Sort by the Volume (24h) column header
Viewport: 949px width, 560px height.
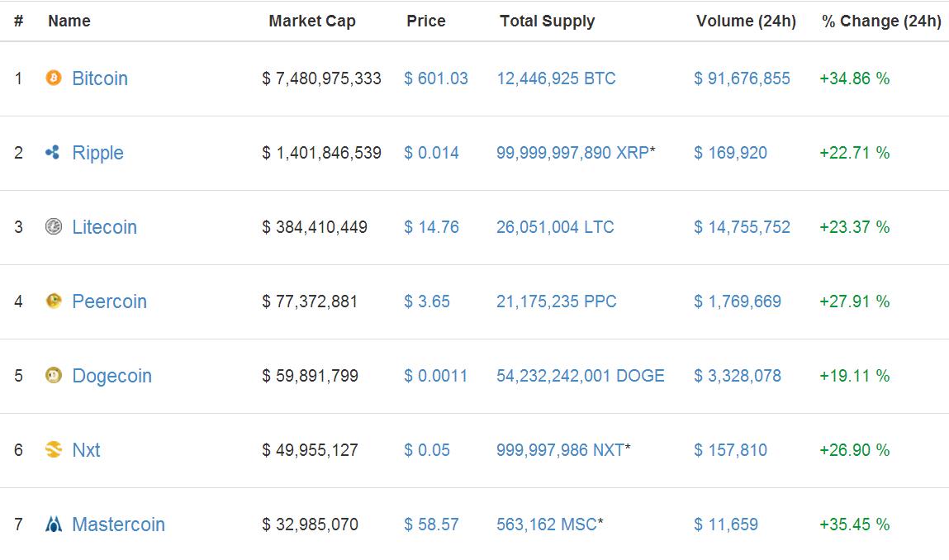(747, 21)
